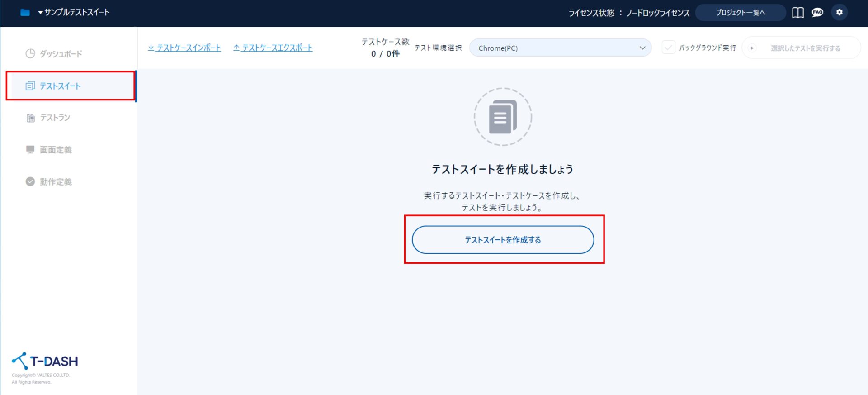Click the テストケースエクスポート link

pos(273,48)
